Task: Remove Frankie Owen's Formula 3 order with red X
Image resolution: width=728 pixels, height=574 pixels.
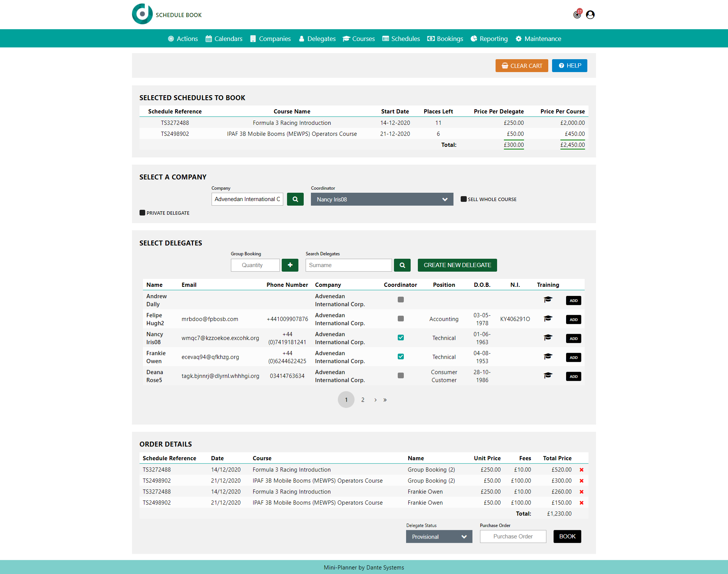Action: pos(582,491)
